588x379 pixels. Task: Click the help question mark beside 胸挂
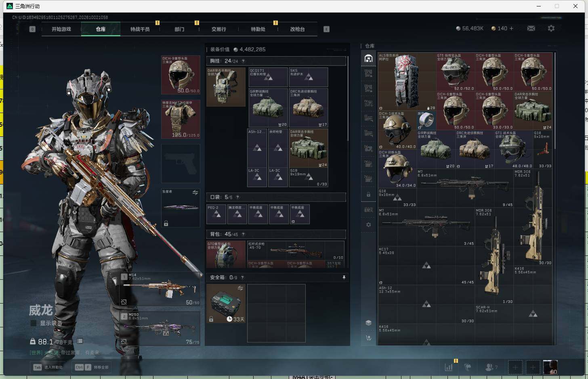tap(243, 61)
